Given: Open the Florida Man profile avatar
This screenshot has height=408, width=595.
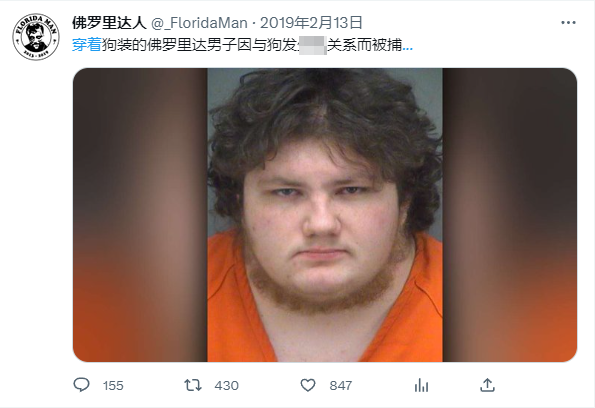Looking at the screenshot, I should pos(36,37).
